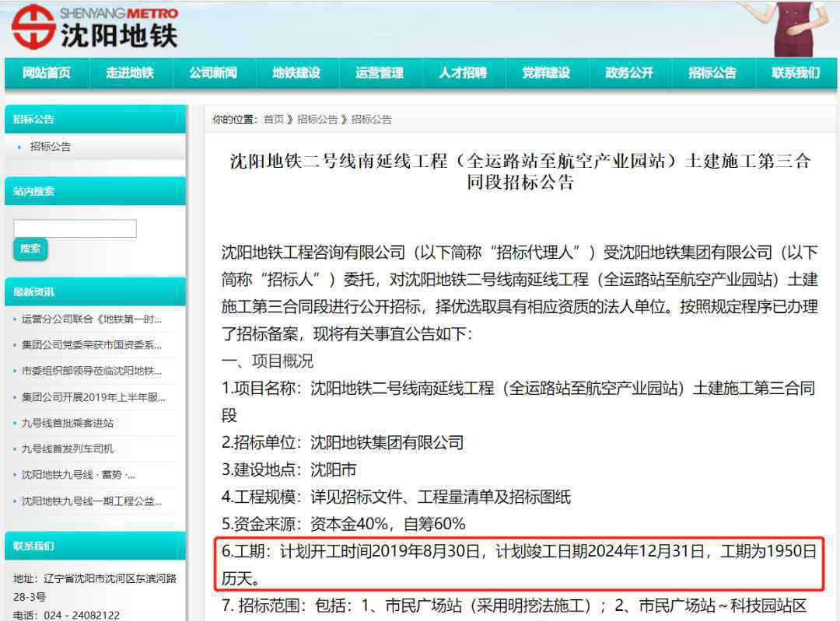
Task: Click the line 2.招标单位：沈阳地铁集团有限公司
Action: [x=343, y=443]
